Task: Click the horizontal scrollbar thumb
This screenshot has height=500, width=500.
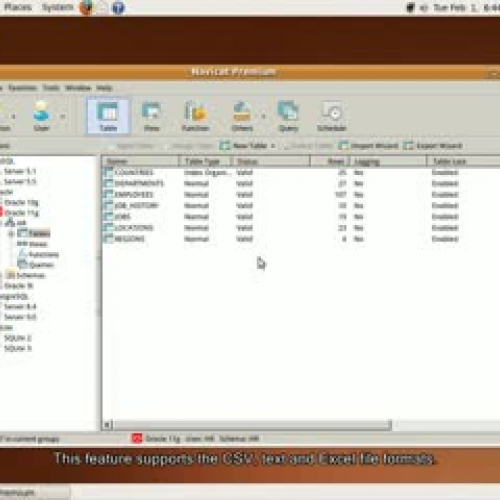Action: click(x=252, y=425)
